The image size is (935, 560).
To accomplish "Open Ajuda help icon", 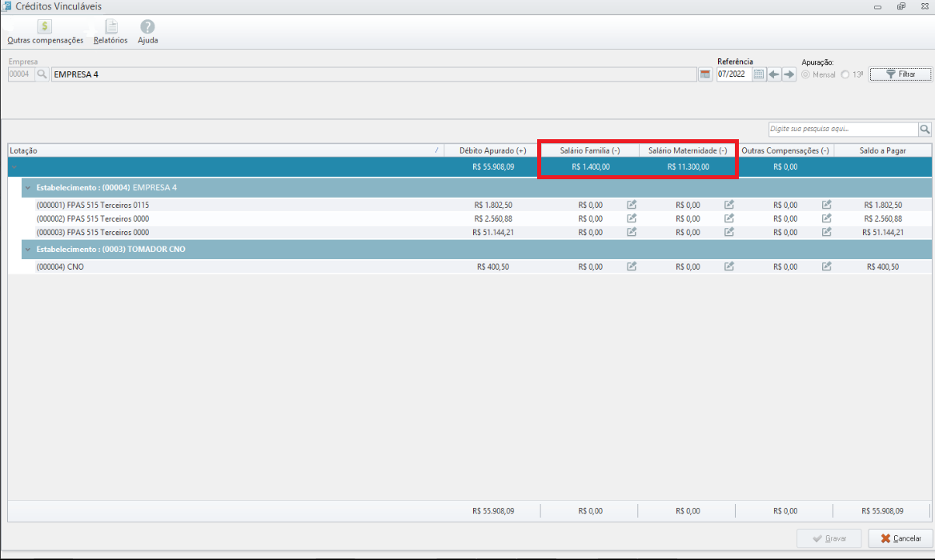I will point(147,32).
